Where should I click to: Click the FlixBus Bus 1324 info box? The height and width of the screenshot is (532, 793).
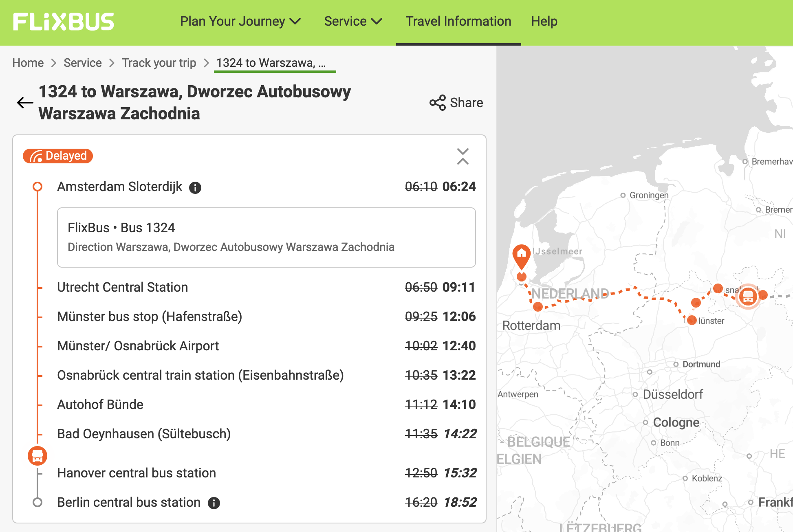pos(266,237)
